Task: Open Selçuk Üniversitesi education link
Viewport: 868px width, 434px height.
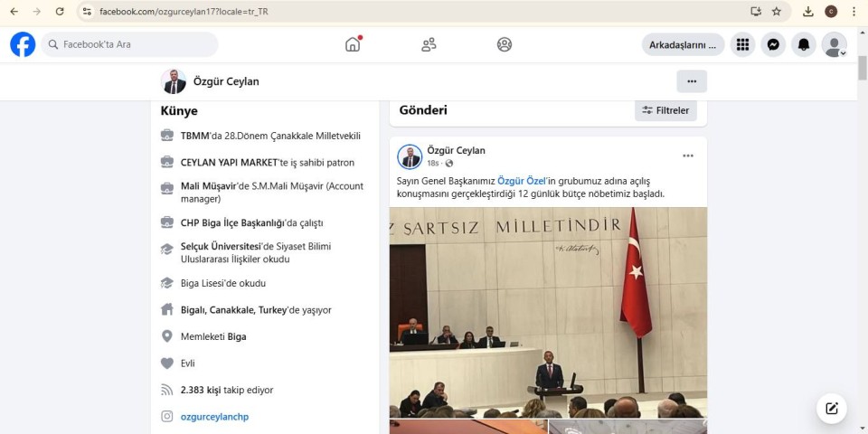Action: click(x=221, y=246)
